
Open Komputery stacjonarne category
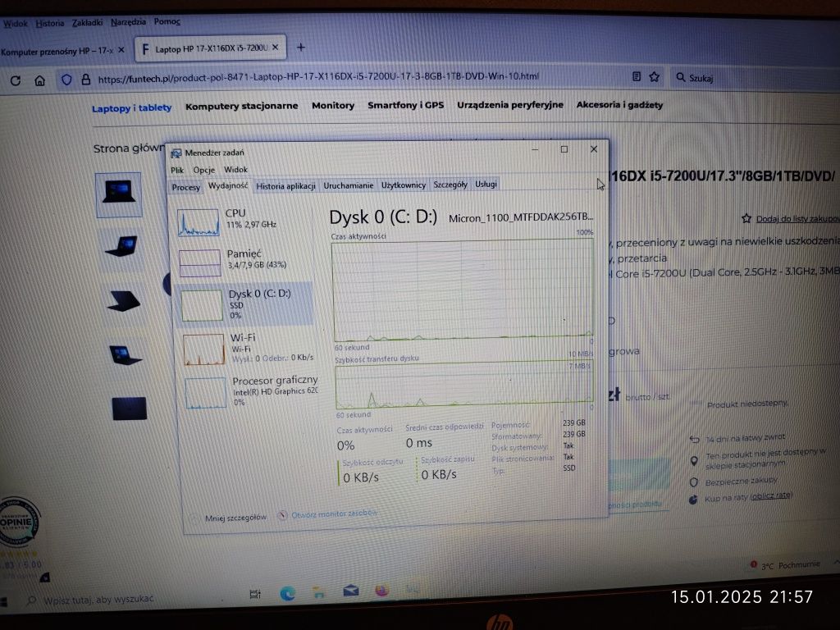click(242, 106)
